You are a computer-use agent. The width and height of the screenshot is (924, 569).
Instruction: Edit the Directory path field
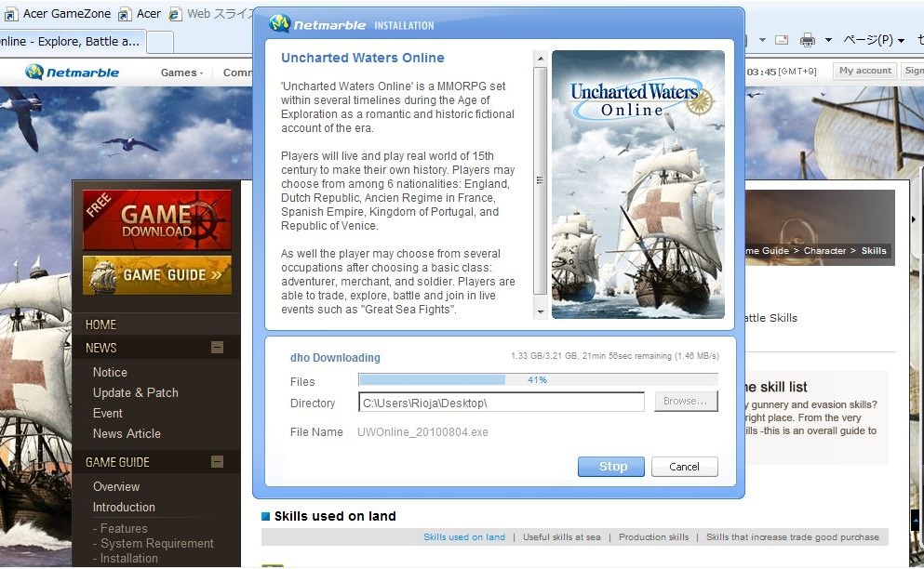[x=502, y=403]
